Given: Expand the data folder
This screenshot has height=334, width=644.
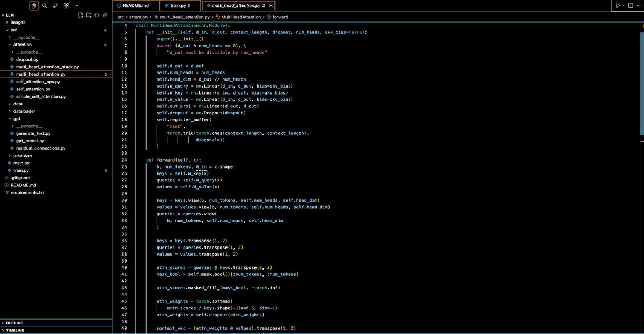Looking at the screenshot, I should (56, 104).
